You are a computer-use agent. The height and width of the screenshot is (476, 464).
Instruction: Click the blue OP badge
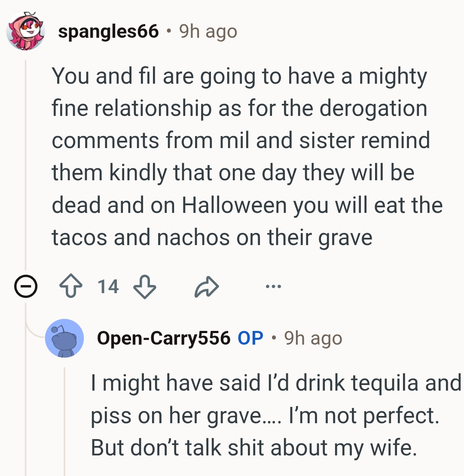click(250, 338)
